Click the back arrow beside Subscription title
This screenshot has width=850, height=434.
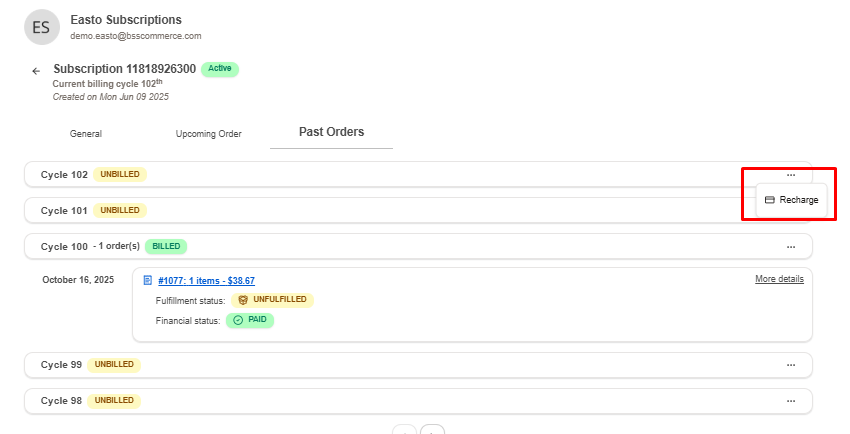tap(36, 71)
